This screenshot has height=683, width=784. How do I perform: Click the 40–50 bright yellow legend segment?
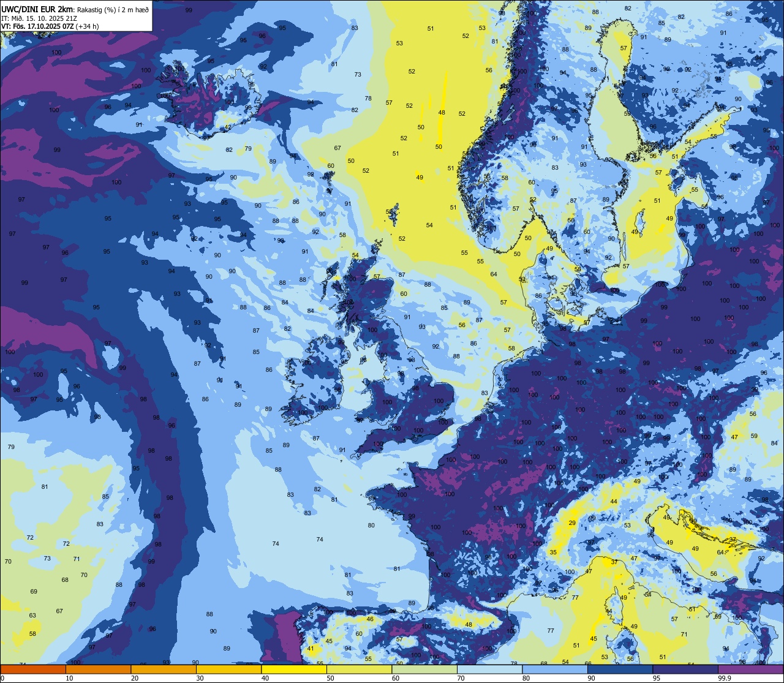294,669
